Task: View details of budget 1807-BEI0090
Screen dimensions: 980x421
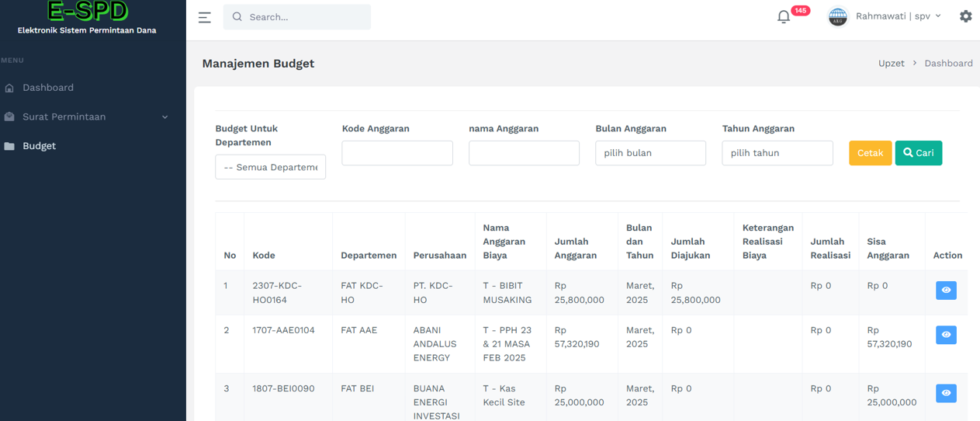Action: pyautogui.click(x=946, y=393)
